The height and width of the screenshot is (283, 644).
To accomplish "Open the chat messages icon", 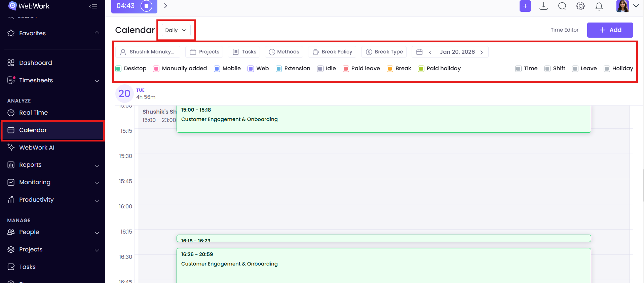I will tap(562, 6).
